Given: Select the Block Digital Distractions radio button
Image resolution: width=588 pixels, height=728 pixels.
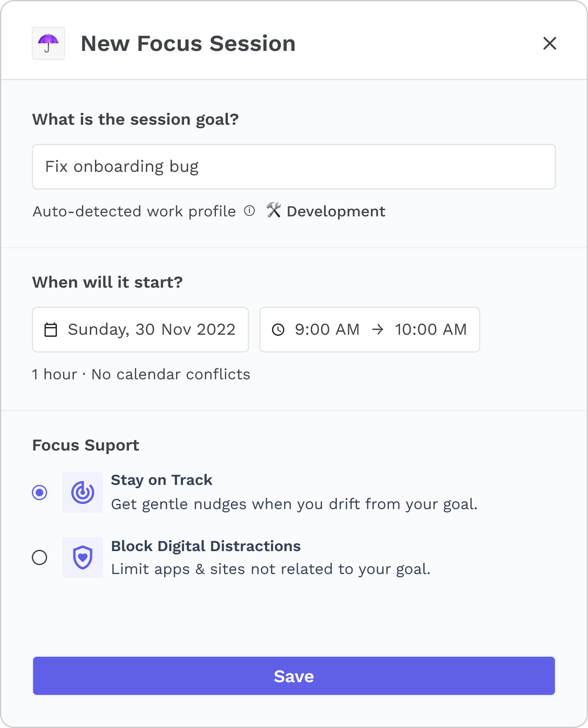Looking at the screenshot, I should (40, 557).
